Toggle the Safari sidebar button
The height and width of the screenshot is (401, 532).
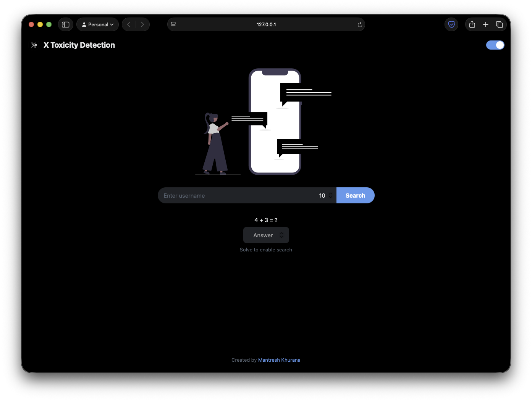(x=66, y=24)
